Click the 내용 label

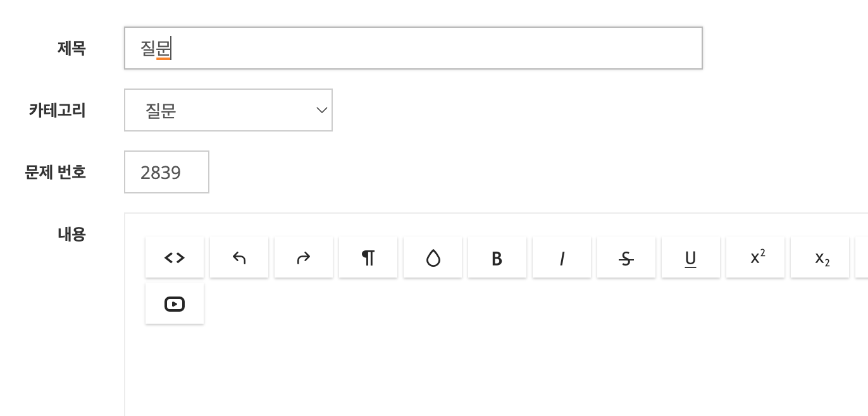pyautogui.click(x=71, y=234)
